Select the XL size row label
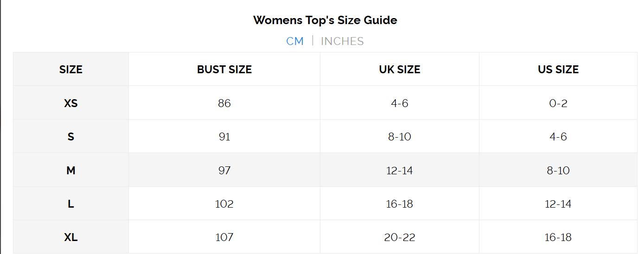This screenshot has width=644, height=254. pos(71,237)
